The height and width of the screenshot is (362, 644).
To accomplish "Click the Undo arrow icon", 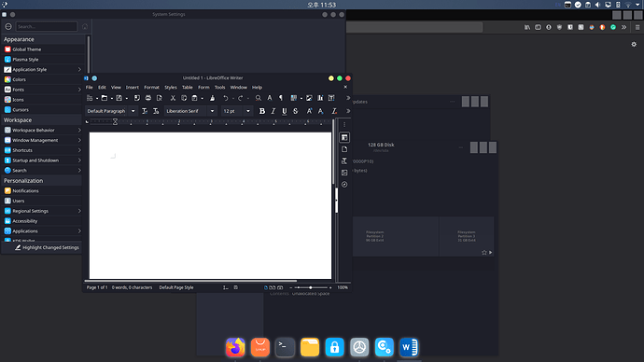I will click(226, 98).
